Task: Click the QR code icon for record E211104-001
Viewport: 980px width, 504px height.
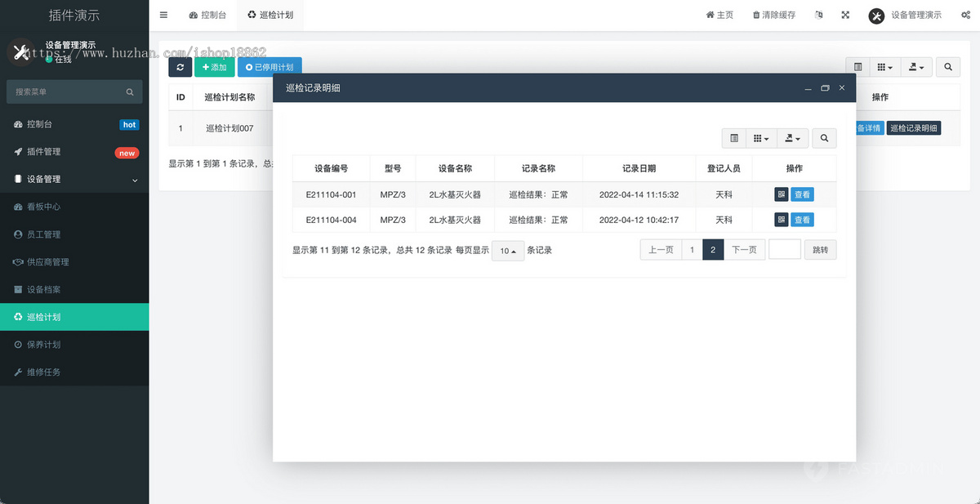Action: pyautogui.click(x=781, y=194)
